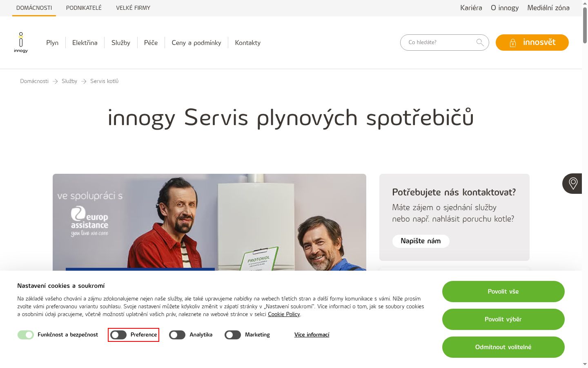Click the Servis kotlů breadcrumb
Image resolution: width=588 pixels, height=368 pixels.
[x=105, y=81]
